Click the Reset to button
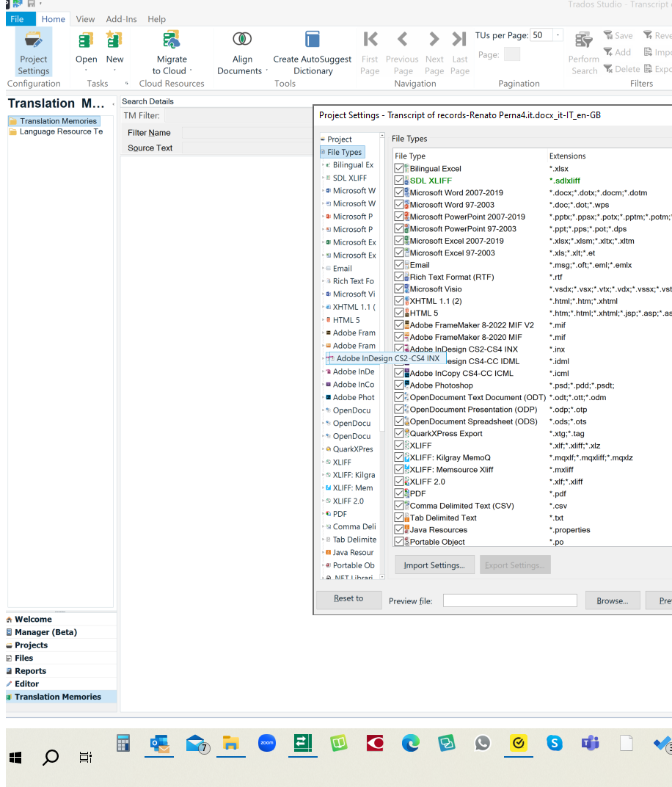This screenshot has height=787, width=672. (348, 599)
